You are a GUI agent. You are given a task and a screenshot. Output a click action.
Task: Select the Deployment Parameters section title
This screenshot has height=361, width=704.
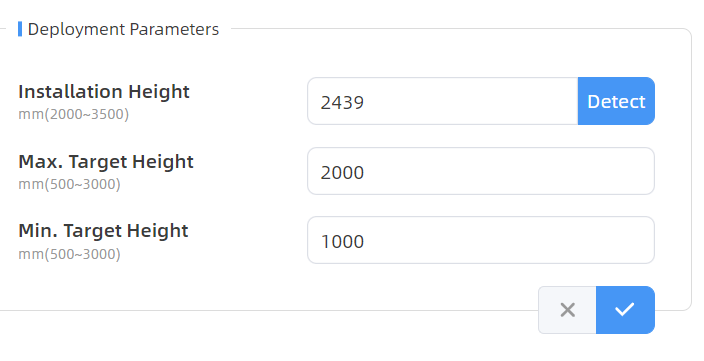point(123,29)
